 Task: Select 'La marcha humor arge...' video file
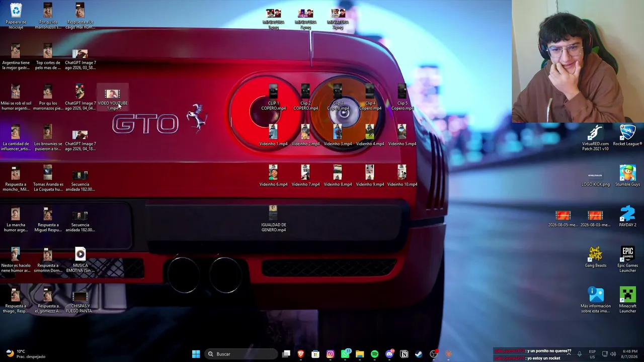click(16, 219)
